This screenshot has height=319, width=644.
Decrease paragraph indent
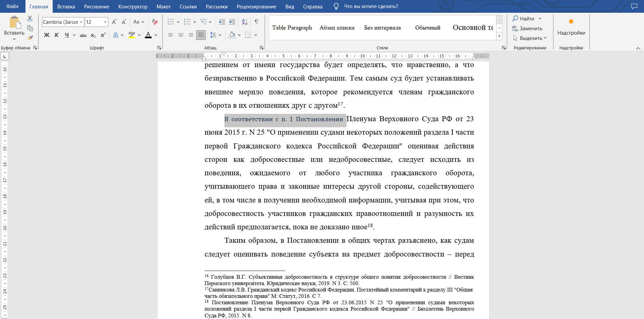pyautogui.click(x=222, y=22)
